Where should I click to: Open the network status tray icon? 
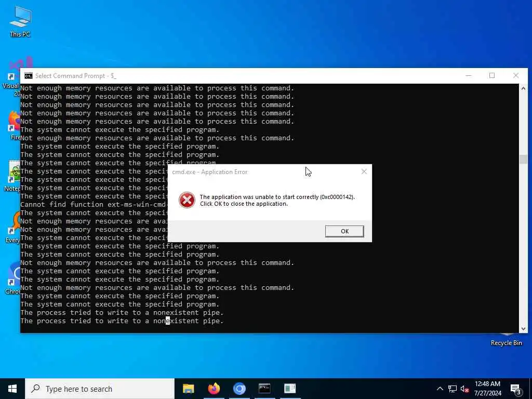pos(453,389)
